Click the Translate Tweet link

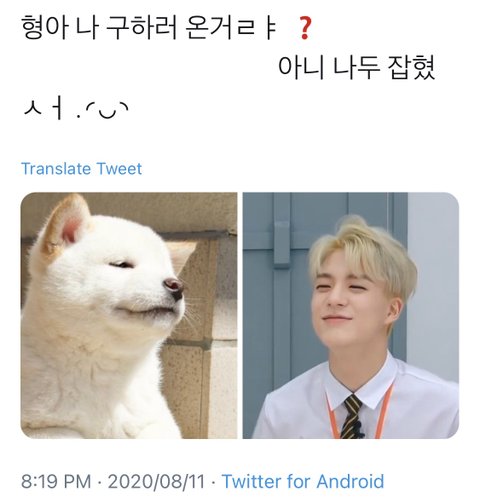[81, 169]
